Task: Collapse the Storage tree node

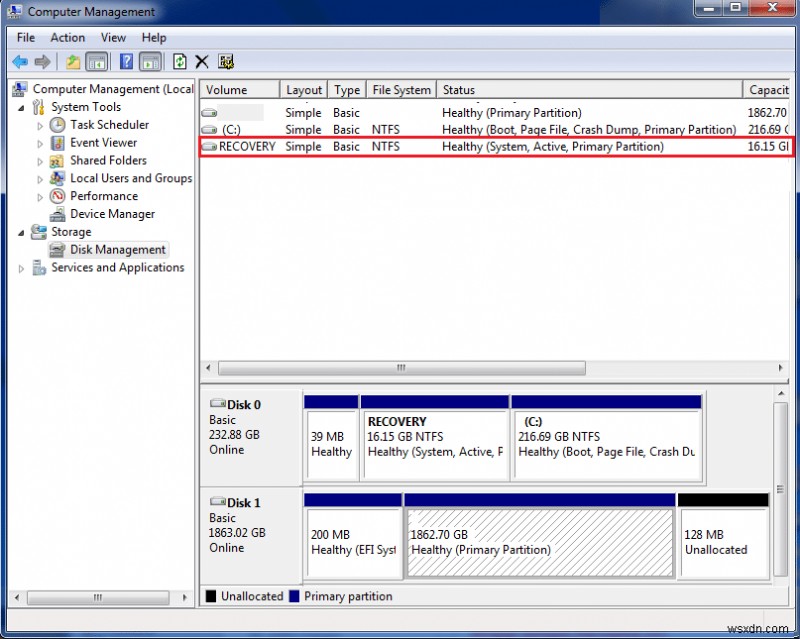Action: (21, 231)
